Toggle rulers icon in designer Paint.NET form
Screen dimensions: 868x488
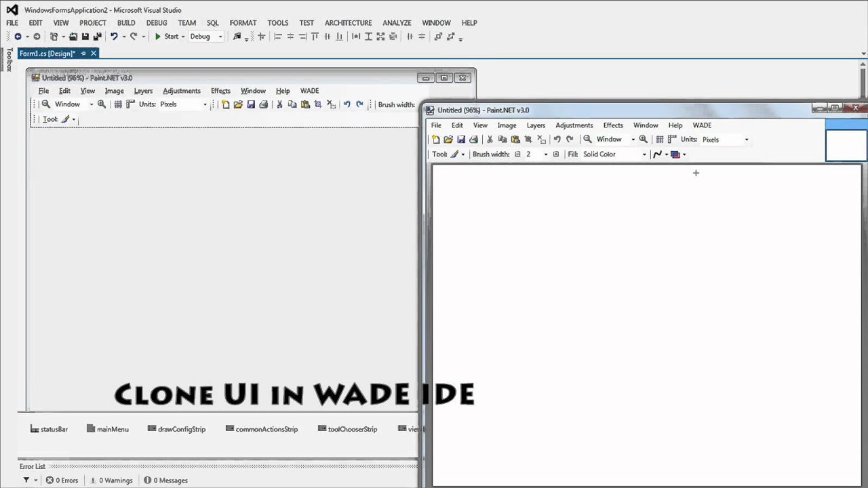coord(131,104)
